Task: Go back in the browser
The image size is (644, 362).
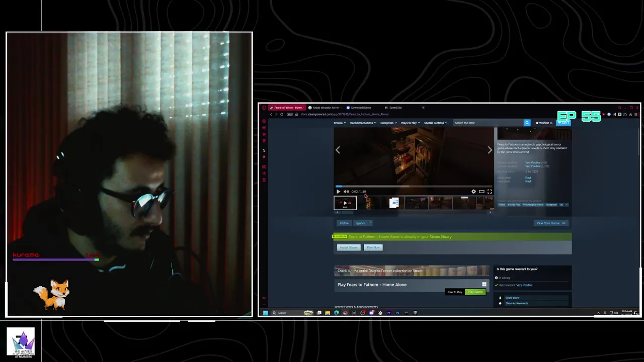Action: [271, 114]
